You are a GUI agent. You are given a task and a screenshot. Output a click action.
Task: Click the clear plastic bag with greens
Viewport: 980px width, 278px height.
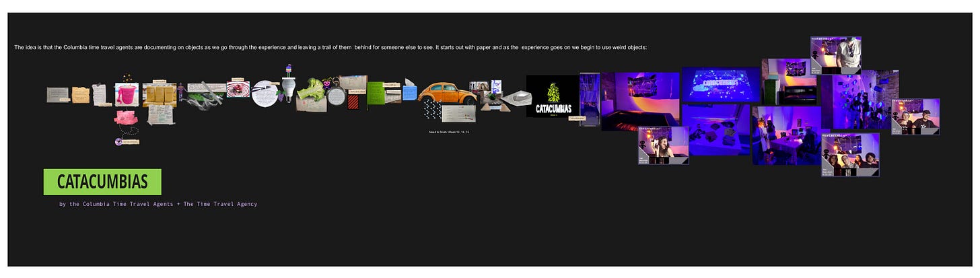click(205, 100)
